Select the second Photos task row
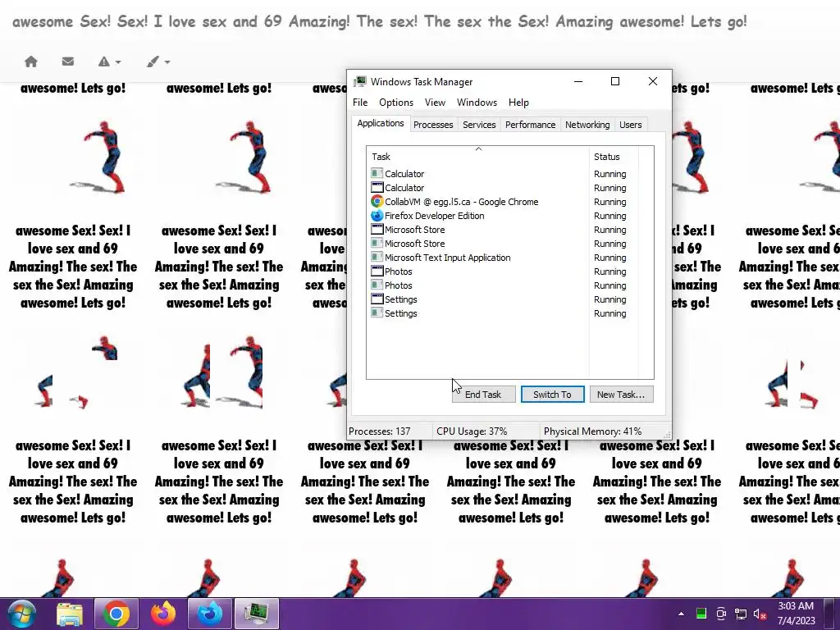The image size is (840, 630). [503, 285]
